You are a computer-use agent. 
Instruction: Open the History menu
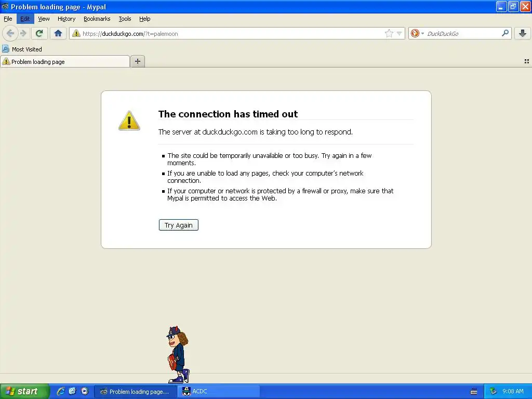tap(66, 19)
